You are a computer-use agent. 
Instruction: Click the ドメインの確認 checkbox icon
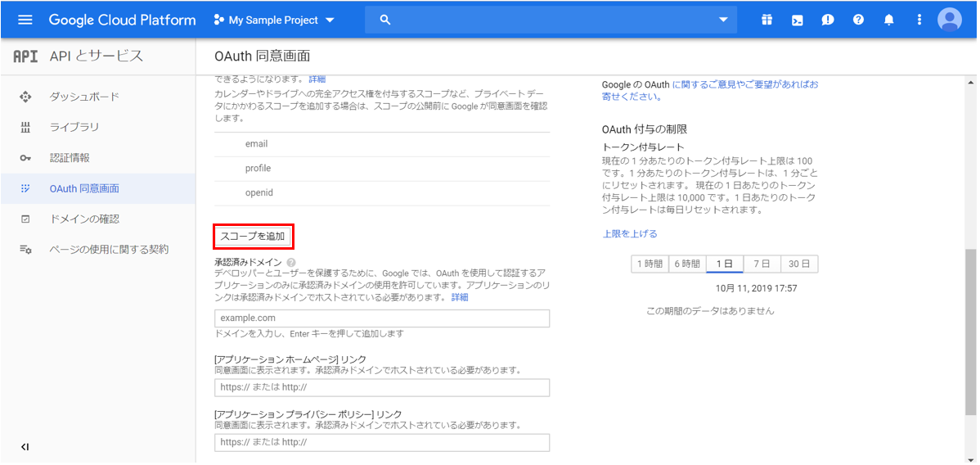point(25,219)
